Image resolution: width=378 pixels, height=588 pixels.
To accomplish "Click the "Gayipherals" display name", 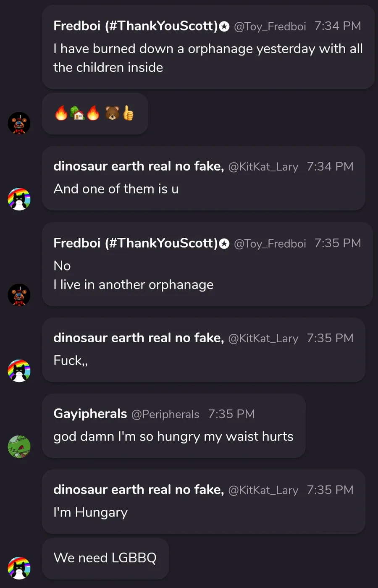I will coord(90,414).
